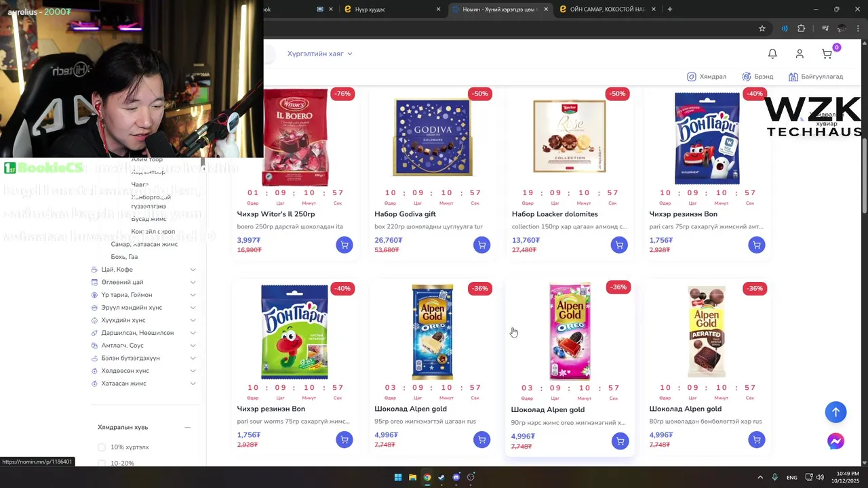
Task: Open the Брэнд link
Action: 757,77
